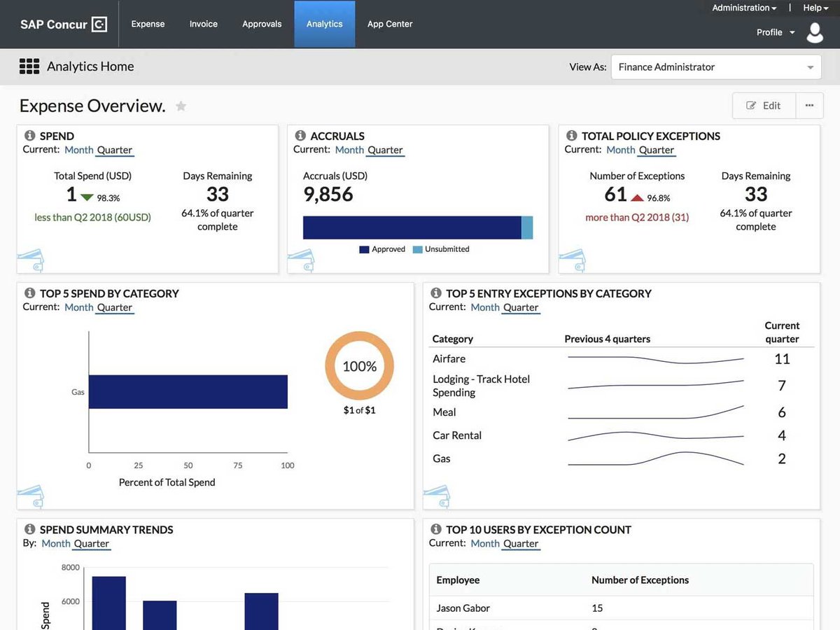The width and height of the screenshot is (840, 630).
Task: Go to the Expense tab
Action: (148, 24)
